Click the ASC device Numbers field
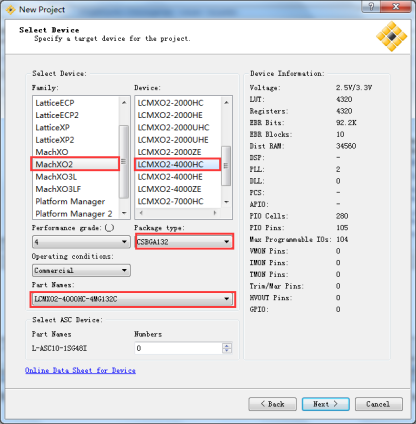 pyautogui.click(x=179, y=348)
